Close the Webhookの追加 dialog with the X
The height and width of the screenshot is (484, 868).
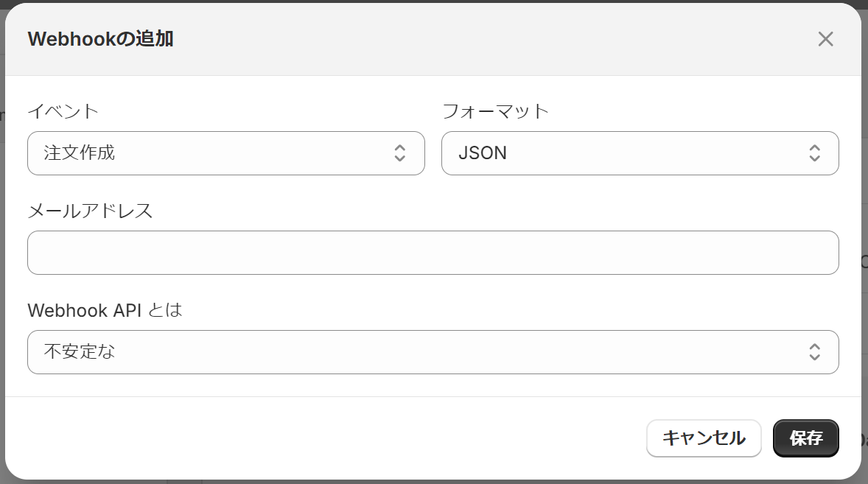825,39
